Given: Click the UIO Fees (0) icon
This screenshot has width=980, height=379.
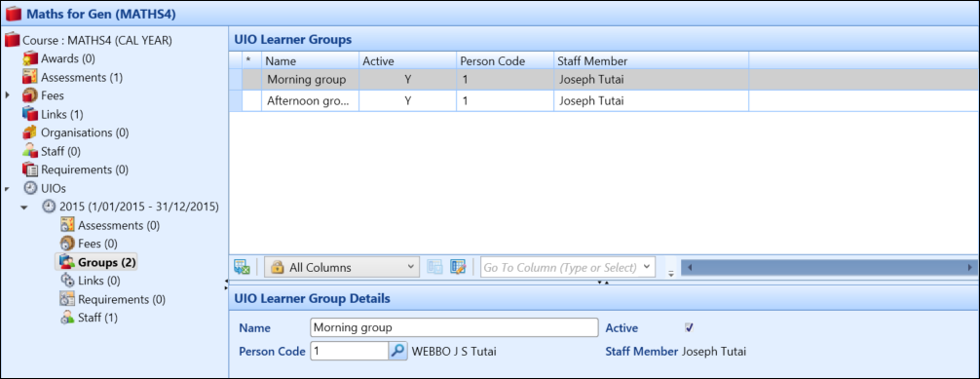Looking at the screenshot, I should pos(67,244).
